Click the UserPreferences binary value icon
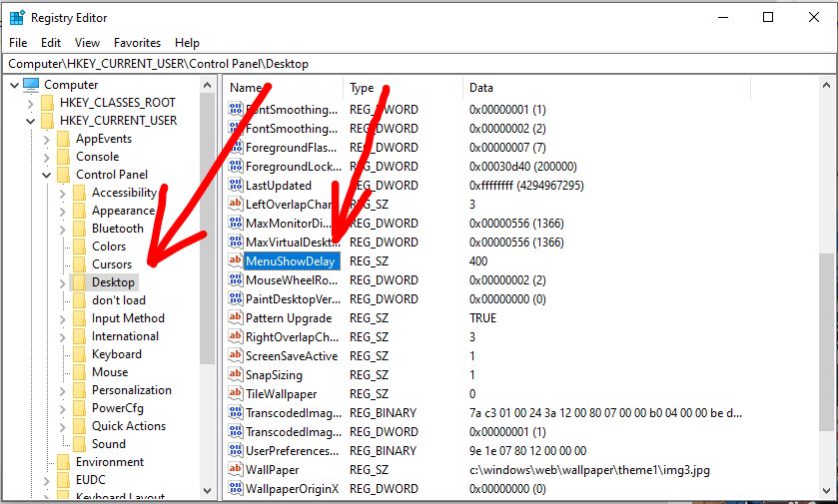Image resolution: width=838 pixels, height=504 pixels. [235, 450]
